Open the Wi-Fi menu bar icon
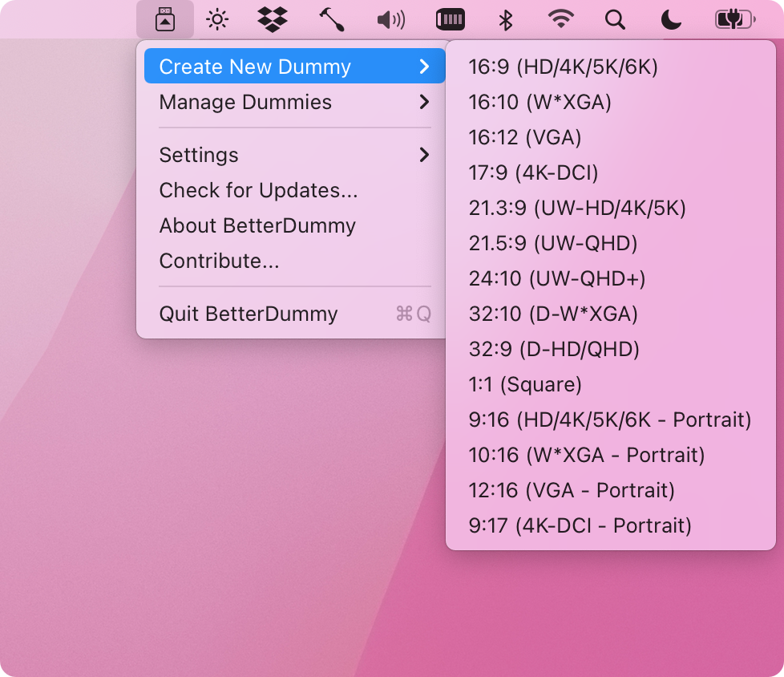Viewport: 784px width, 677px height. pos(560,19)
